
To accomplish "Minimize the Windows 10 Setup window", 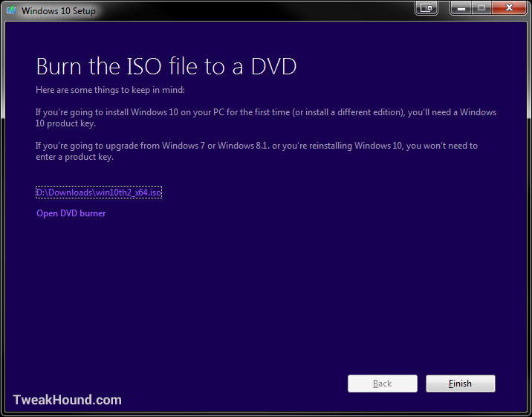I will click(x=461, y=7).
